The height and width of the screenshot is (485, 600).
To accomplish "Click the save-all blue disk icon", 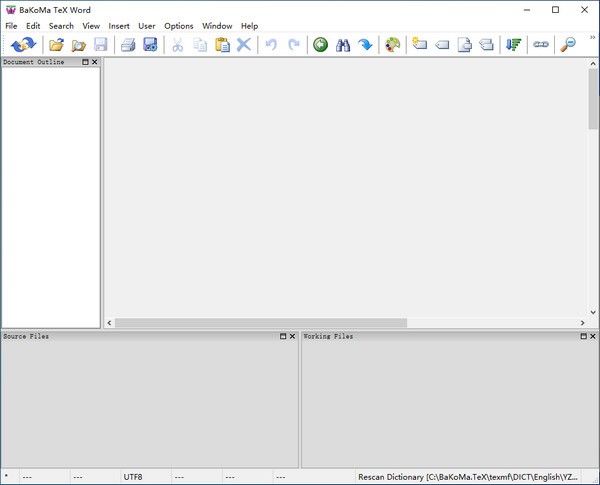I will coord(150,44).
